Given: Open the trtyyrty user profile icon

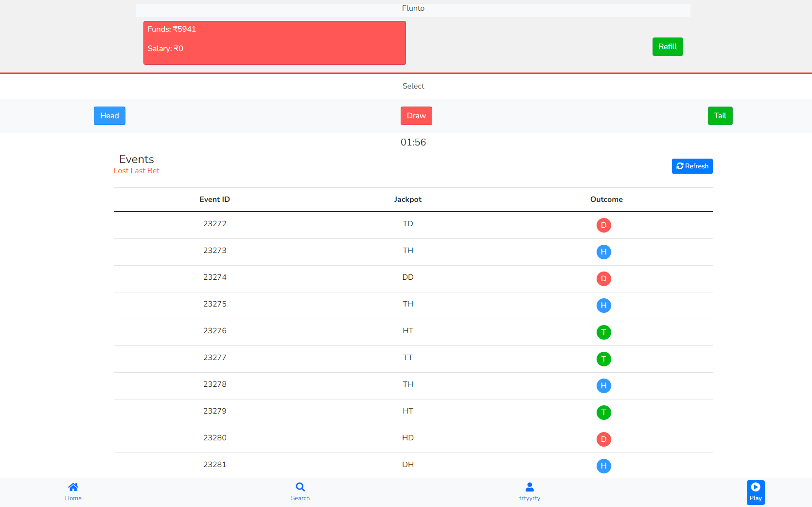Looking at the screenshot, I should (529, 491).
